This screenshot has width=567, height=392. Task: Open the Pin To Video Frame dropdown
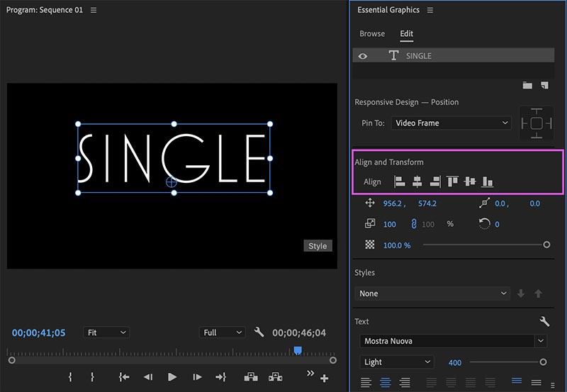click(451, 123)
